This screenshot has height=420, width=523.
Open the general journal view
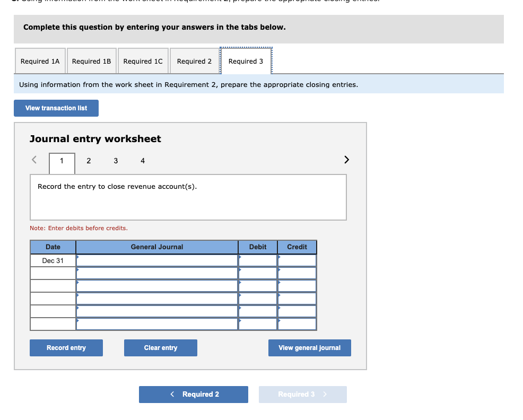(309, 347)
